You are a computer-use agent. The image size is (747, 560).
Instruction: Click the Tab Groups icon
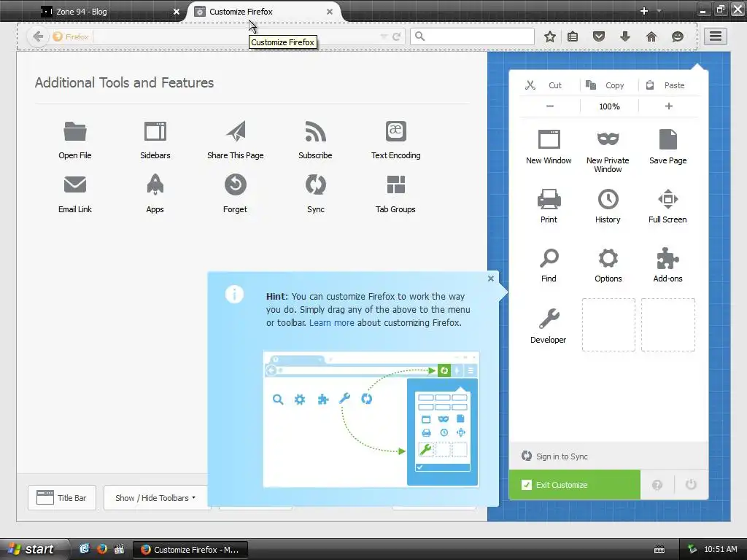(x=396, y=184)
